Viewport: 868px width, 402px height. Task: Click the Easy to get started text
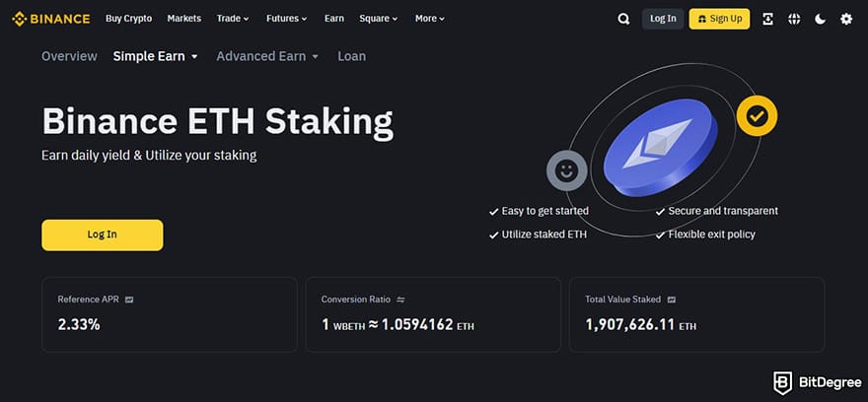(x=544, y=211)
